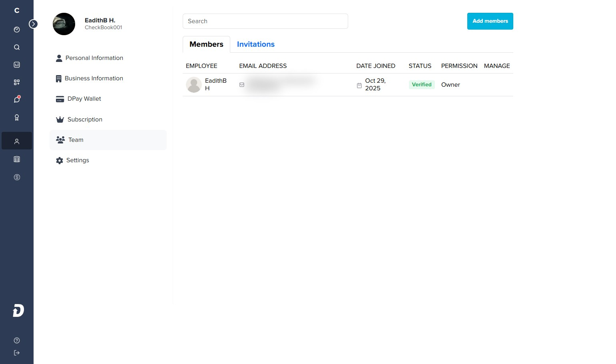Switch to the Invitations tab
The image size is (616, 364).
tap(256, 44)
